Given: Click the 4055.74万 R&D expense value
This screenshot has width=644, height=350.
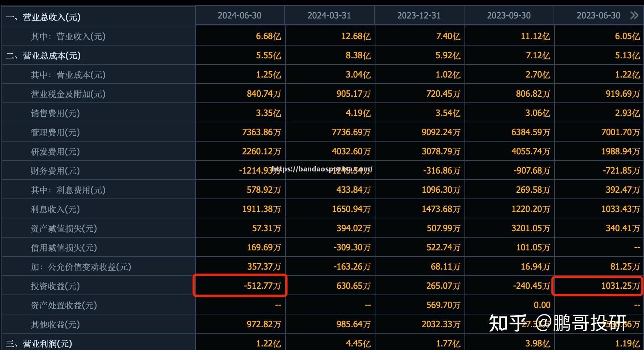Looking at the screenshot, I should click(531, 152).
